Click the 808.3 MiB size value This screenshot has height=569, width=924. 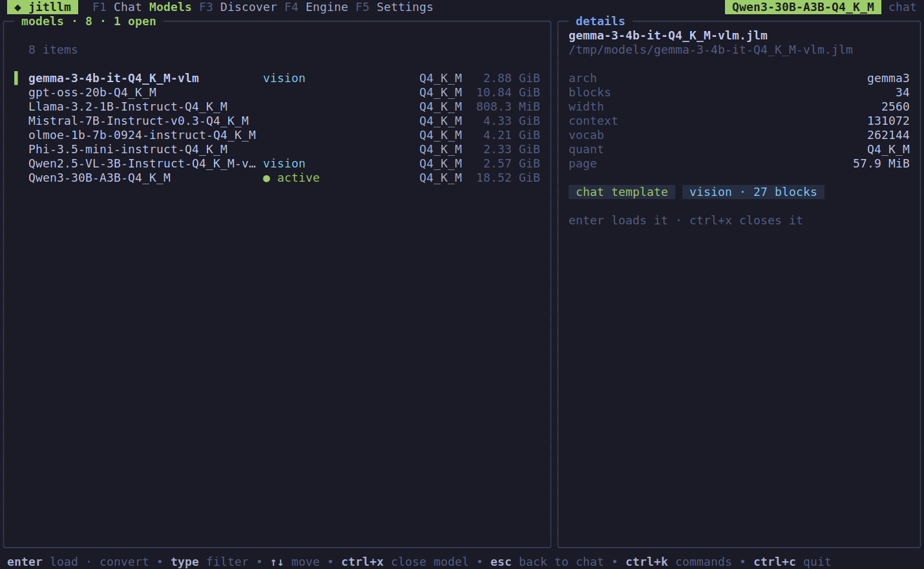pos(508,107)
